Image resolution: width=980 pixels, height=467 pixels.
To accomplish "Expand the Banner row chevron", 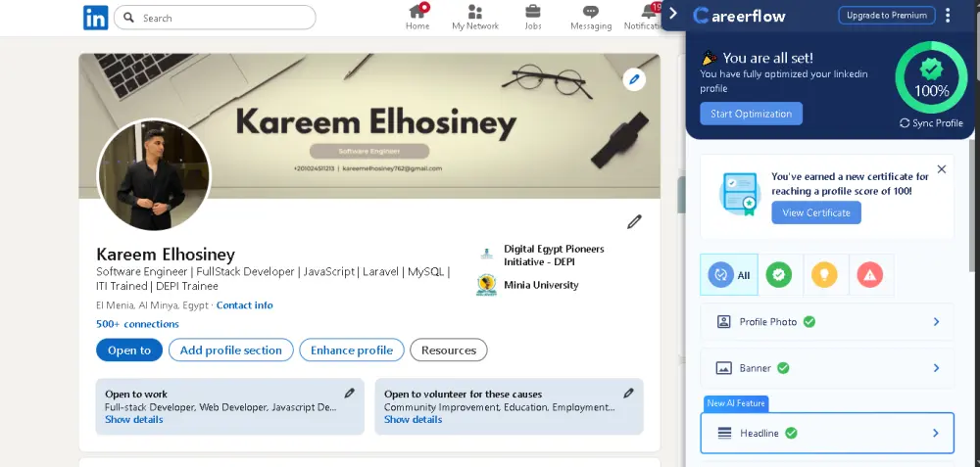I will click(936, 368).
